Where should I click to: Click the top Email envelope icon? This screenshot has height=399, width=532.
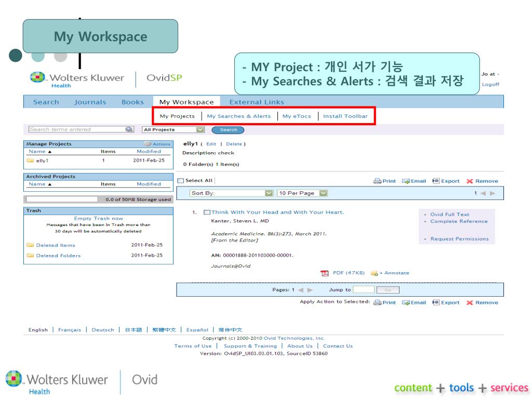tap(406, 181)
